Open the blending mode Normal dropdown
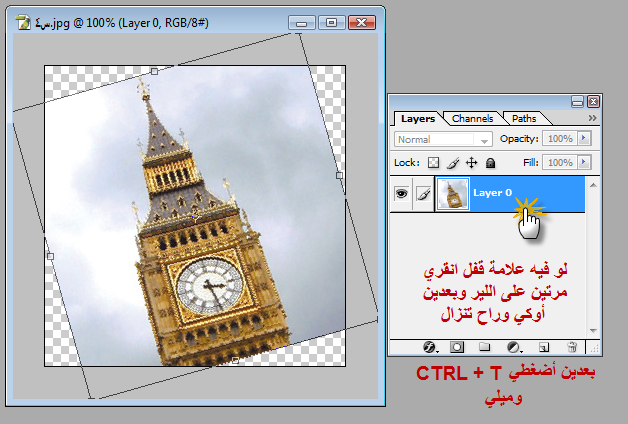Screen dimensions: 628x424 point(443,140)
